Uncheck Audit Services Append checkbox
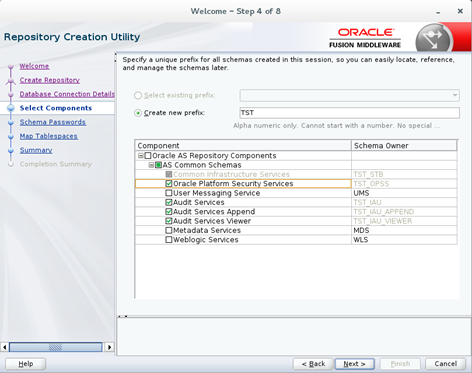The image size is (472, 373). tap(169, 212)
